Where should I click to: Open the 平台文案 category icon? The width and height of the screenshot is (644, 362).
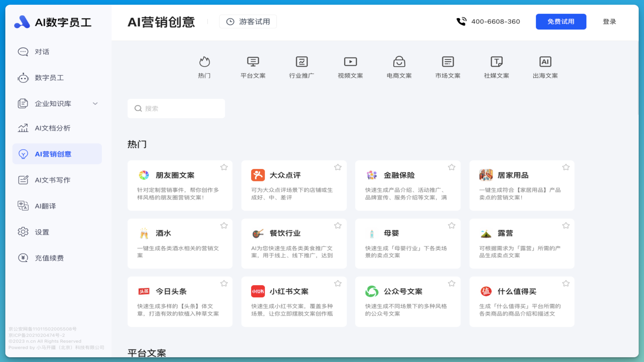[253, 61]
